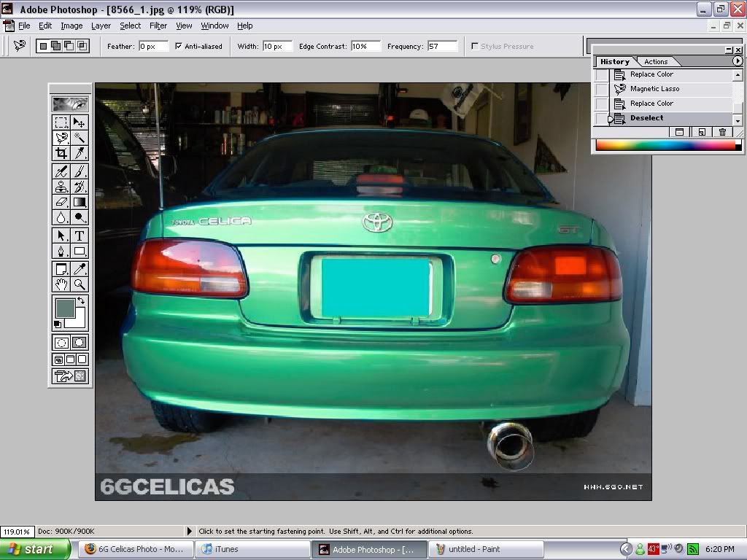
Task: Delete current state with History trash icon
Action: click(722, 132)
